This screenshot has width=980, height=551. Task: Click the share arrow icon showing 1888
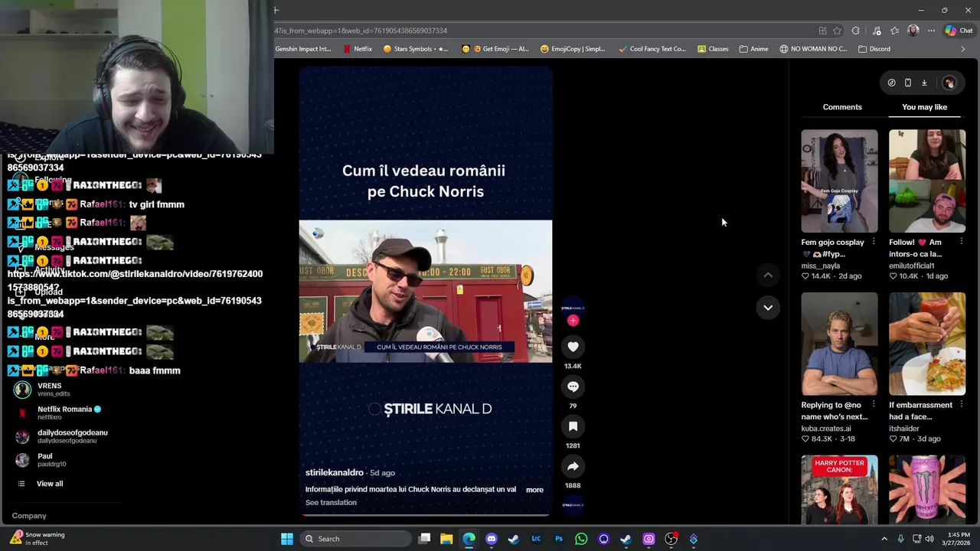point(573,466)
